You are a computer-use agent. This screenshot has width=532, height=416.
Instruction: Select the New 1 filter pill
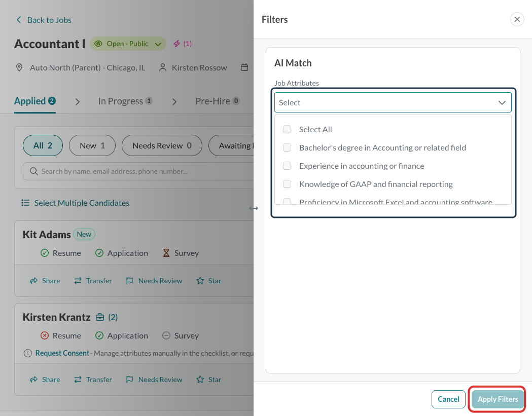point(92,145)
